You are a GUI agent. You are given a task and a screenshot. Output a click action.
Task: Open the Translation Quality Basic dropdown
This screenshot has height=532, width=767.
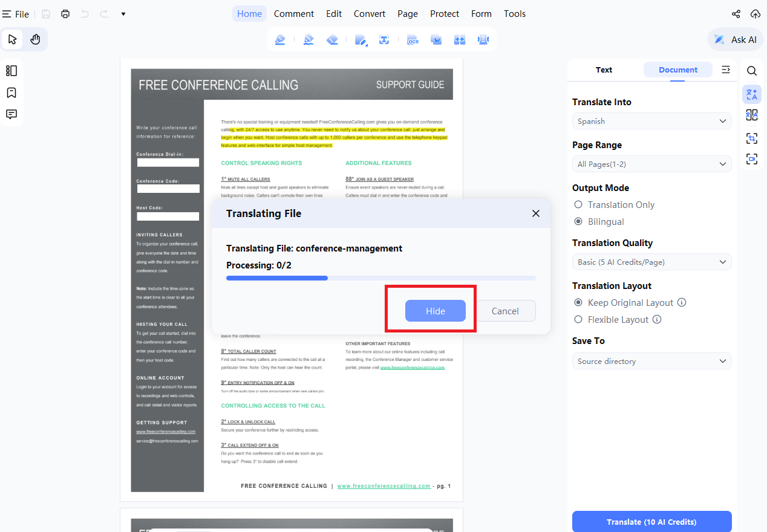tap(652, 262)
